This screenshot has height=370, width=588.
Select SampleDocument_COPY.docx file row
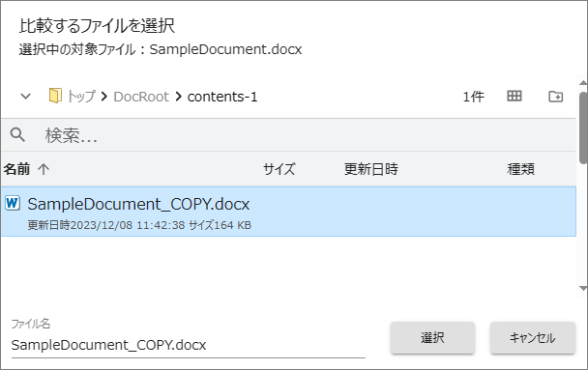click(288, 212)
